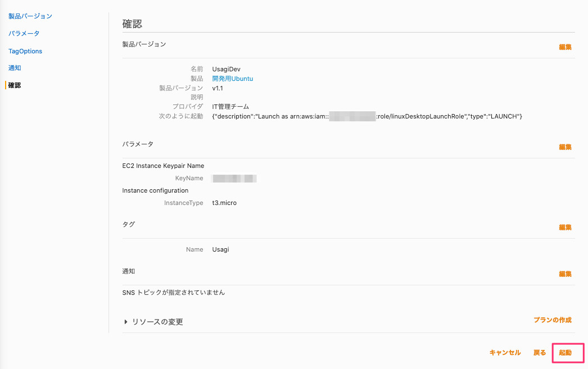Click the Usagi tag value
588x369 pixels.
click(220, 249)
